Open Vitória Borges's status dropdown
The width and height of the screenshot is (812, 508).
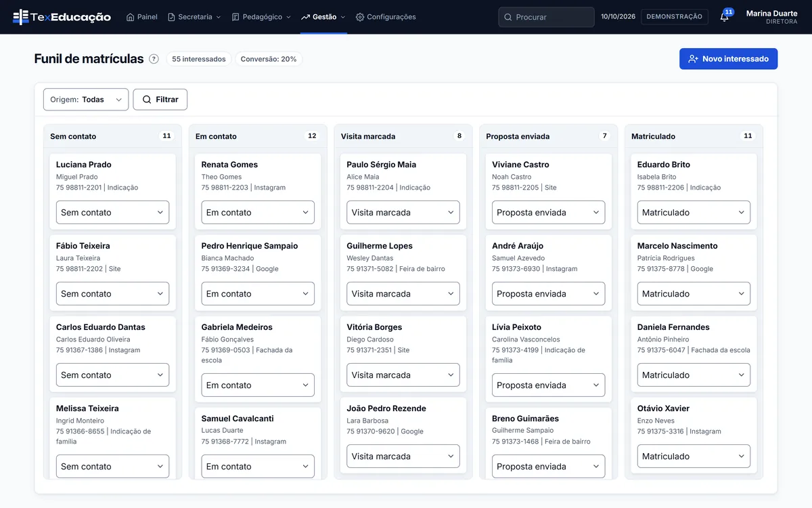403,375
